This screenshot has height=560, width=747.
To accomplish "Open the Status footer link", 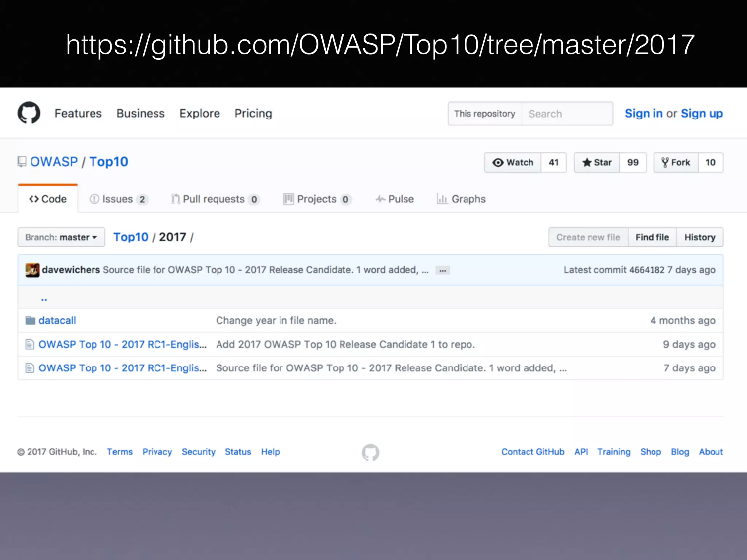I will click(238, 452).
